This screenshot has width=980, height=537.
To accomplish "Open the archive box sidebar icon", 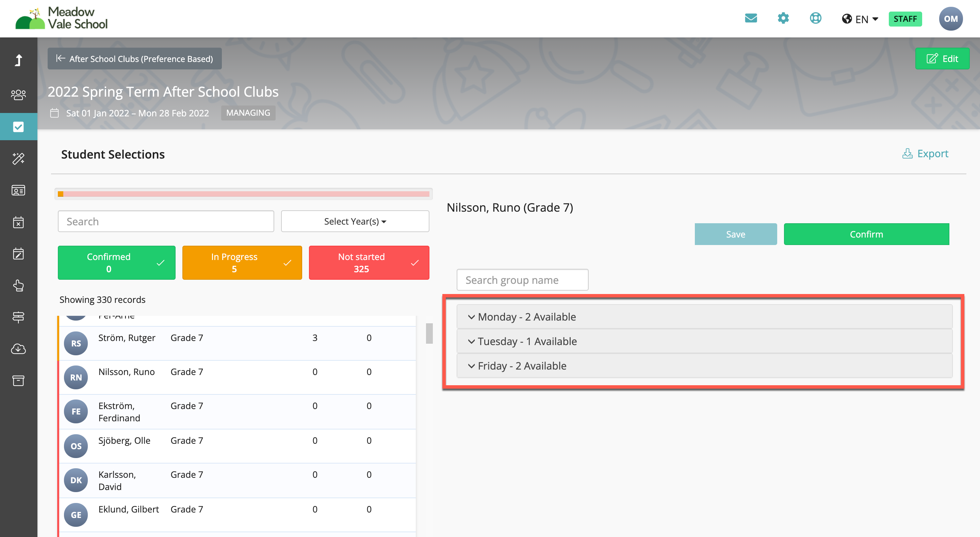I will tap(18, 380).
